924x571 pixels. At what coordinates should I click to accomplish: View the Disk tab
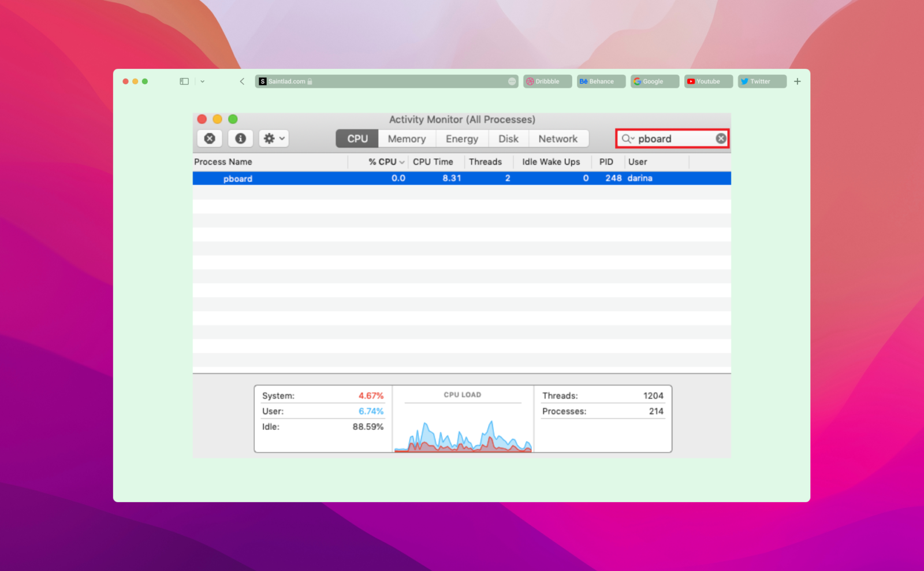pyautogui.click(x=508, y=138)
